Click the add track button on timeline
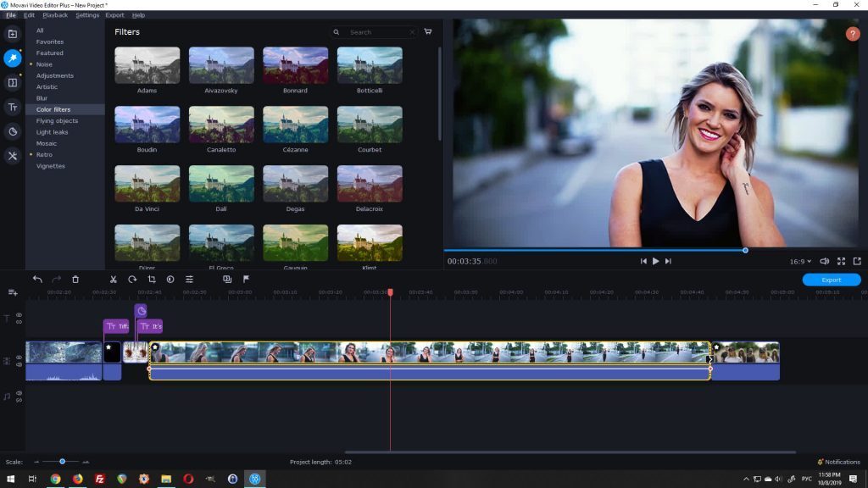This screenshot has height=488, width=868. [x=13, y=292]
